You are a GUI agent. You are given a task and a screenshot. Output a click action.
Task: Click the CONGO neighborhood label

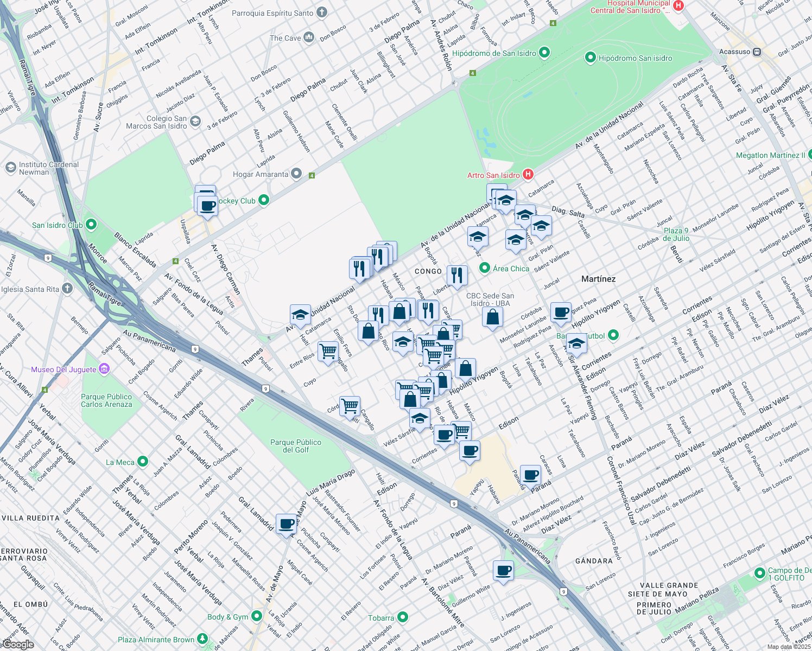428,271
